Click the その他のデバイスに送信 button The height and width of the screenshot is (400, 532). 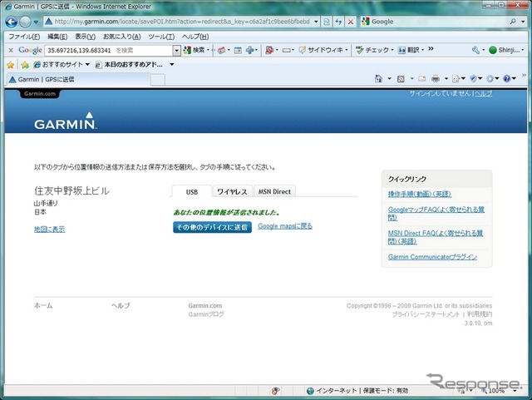click(213, 227)
